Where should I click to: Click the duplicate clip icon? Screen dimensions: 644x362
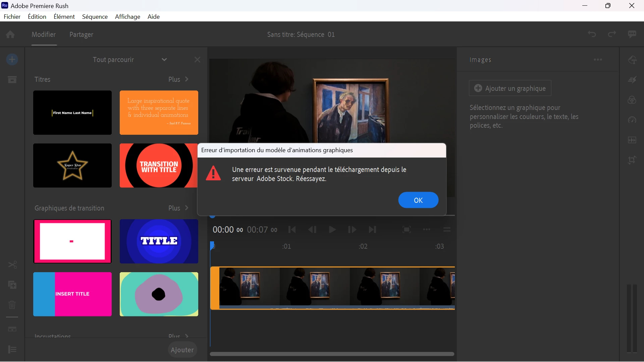click(x=12, y=285)
